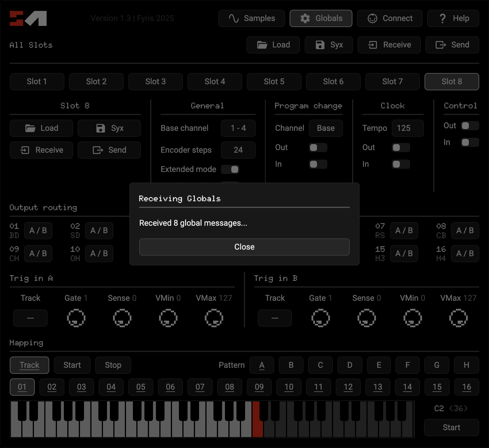The height and width of the screenshot is (448, 489).
Task: Click the Samples waveform icon
Action: tap(234, 18)
